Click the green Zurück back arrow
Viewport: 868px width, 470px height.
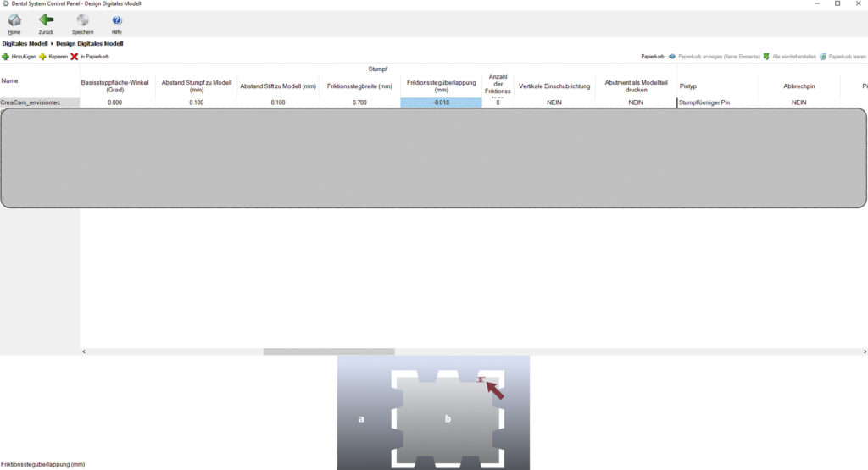click(46, 24)
